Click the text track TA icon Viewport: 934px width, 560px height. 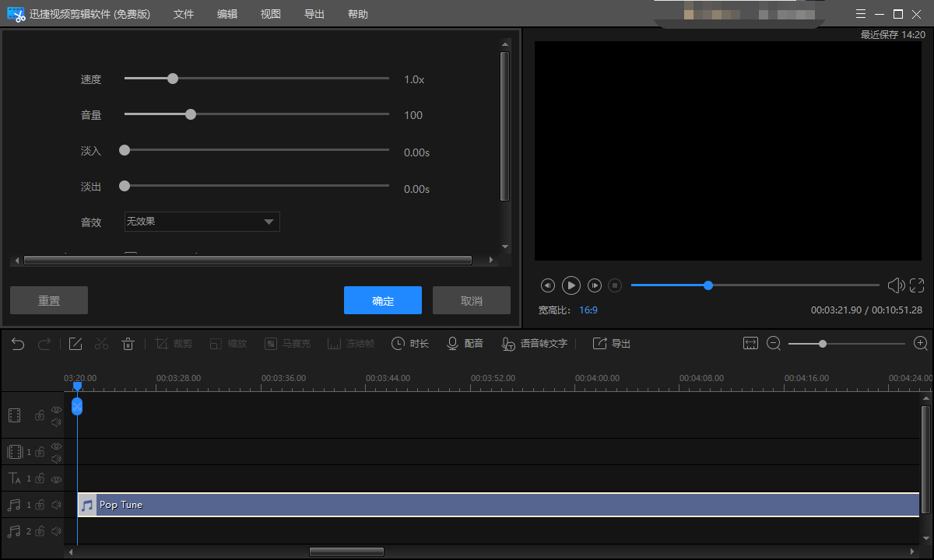[15, 478]
